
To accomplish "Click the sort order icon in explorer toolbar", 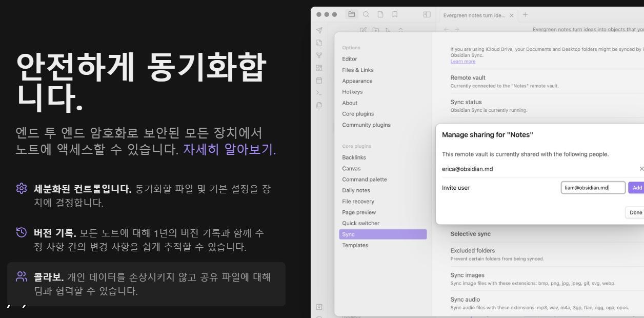I will click(388, 31).
